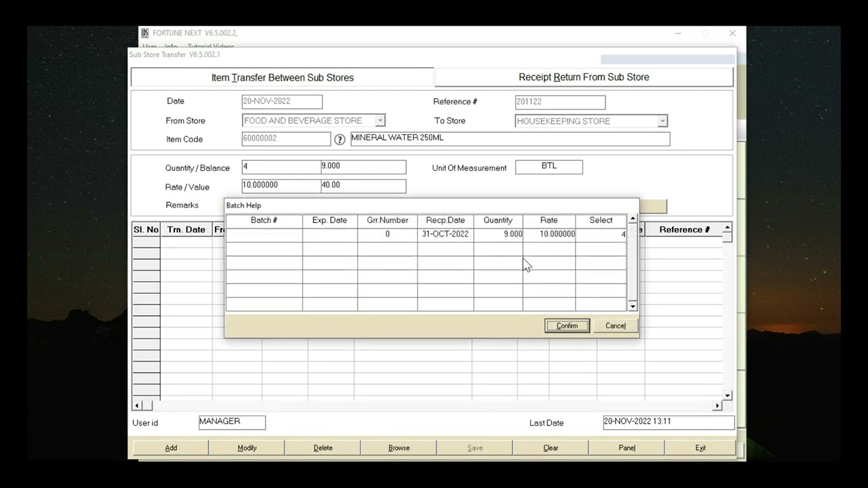The width and height of the screenshot is (868, 488).
Task: Click the Balance field showing 9.000
Action: [x=363, y=167]
